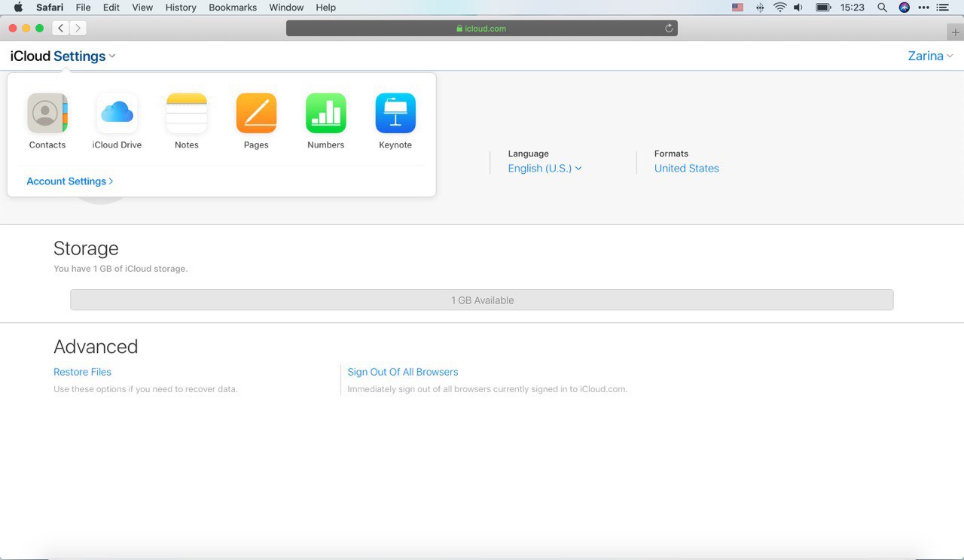The width and height of the screenshot is (964, 560).
Task: Open the volume control in menu bar
Action: click(x=798, y=8)
